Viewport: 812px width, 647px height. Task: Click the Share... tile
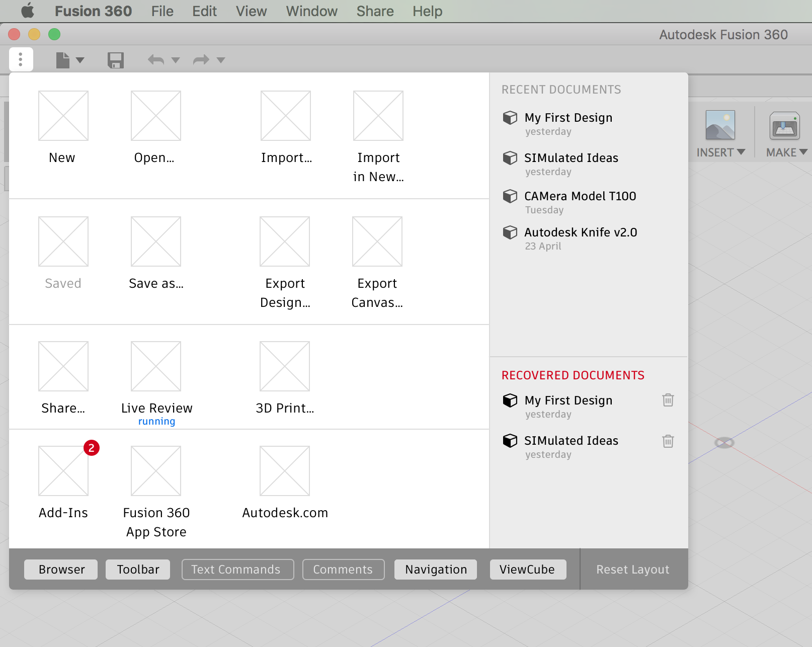pyautogui.click(x=63, y=378)
